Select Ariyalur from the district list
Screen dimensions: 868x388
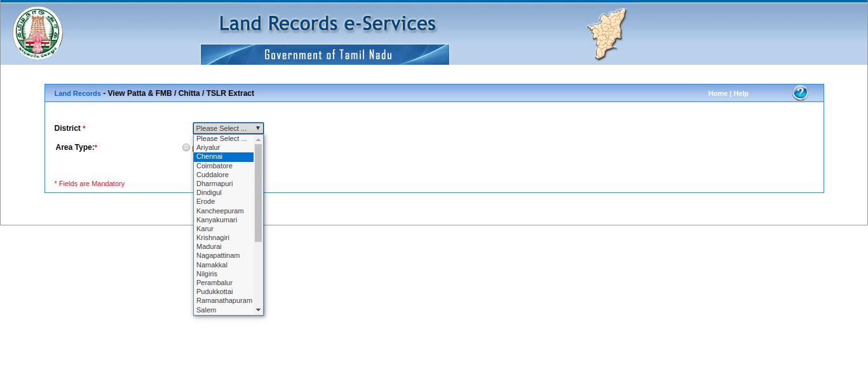tap(224, 147)
